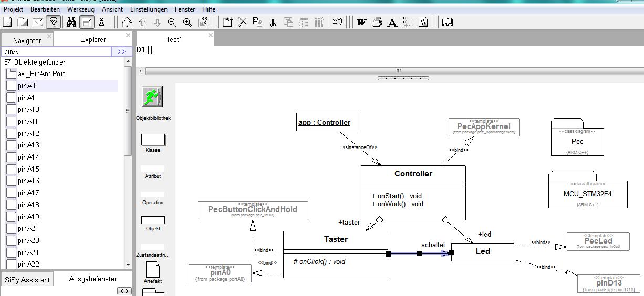644x296 pixels.
Task: Open the book help icon
Action: 448,22
